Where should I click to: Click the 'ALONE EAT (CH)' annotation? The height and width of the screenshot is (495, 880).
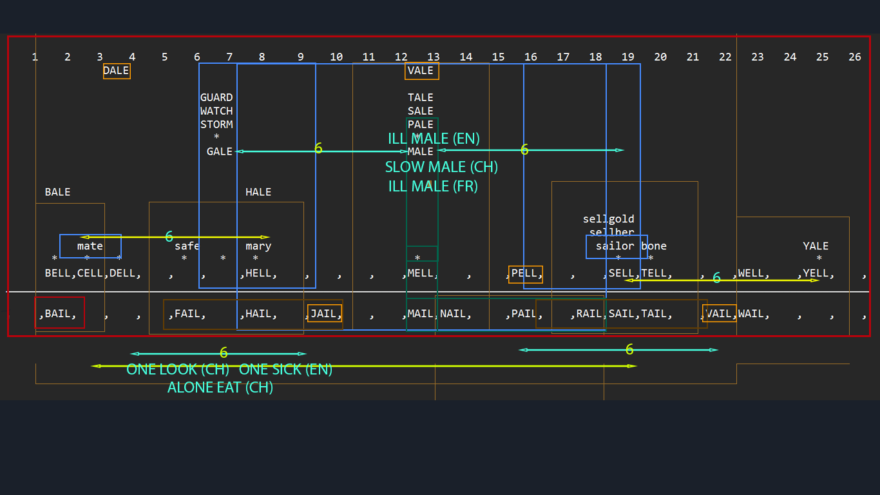(x=220, y=387)
